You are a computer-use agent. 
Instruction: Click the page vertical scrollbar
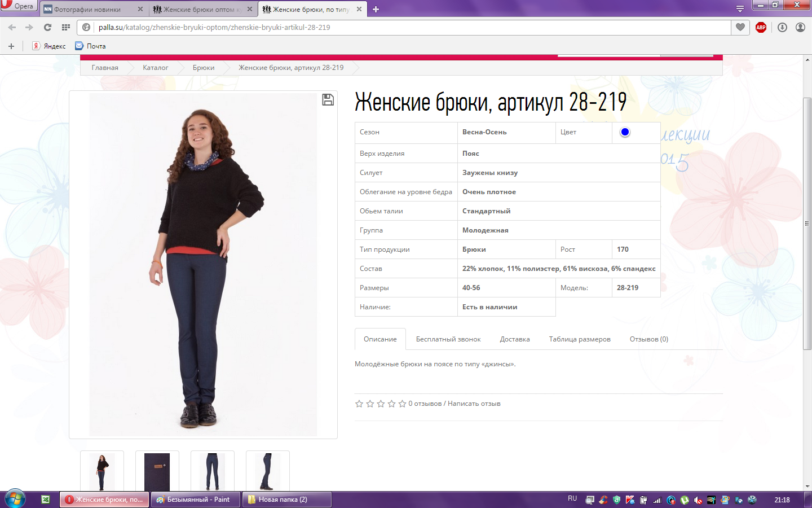(x=807, y=224)
